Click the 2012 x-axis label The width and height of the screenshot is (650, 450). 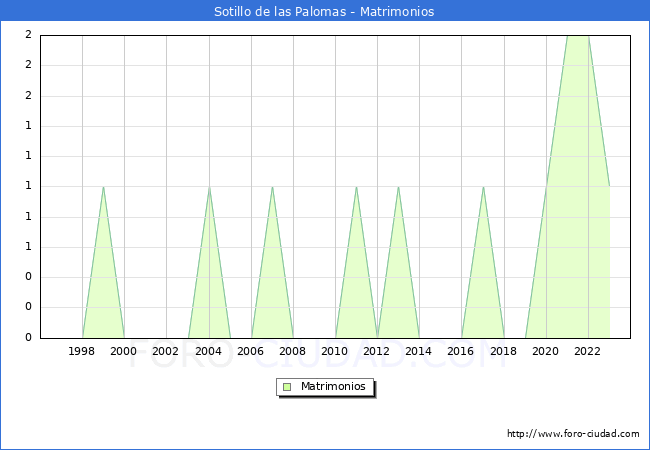coord(376,351)
